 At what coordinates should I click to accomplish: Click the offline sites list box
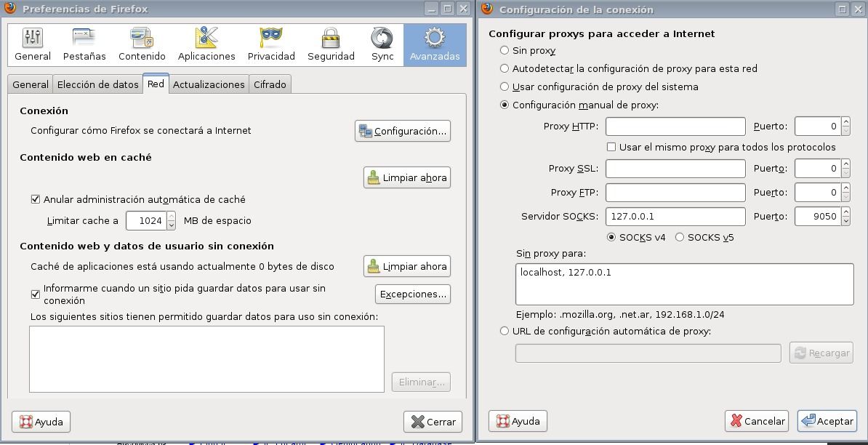tap(206, 359)
